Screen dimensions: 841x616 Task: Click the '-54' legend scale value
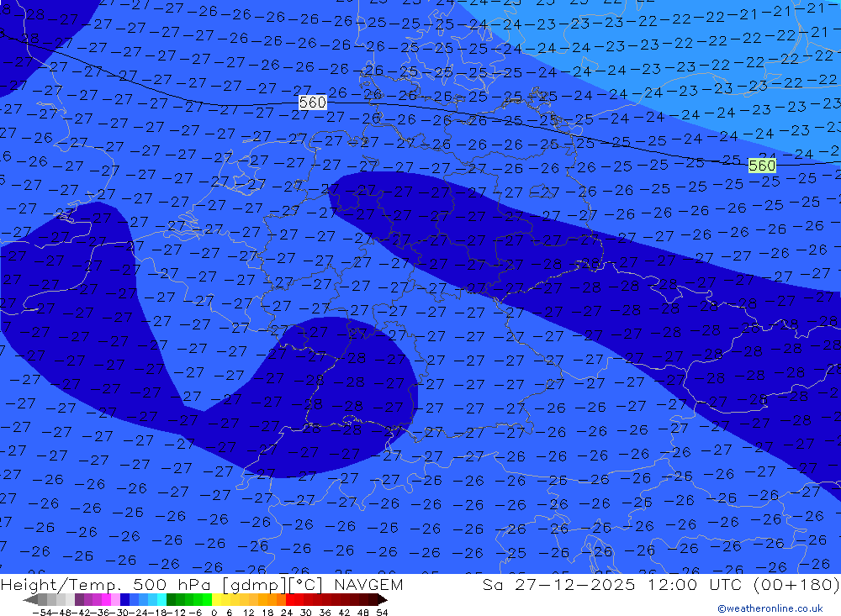(x=42, y=613)
